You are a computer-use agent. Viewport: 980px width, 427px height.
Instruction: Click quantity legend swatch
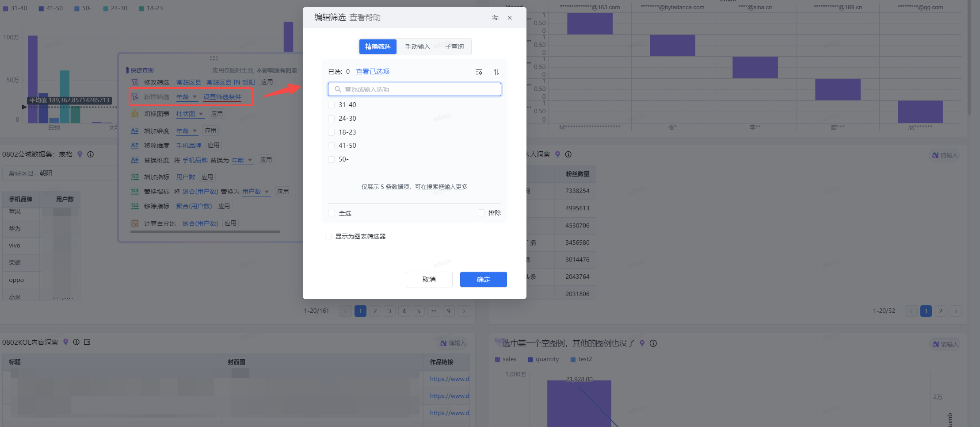(x=530, y=360)
